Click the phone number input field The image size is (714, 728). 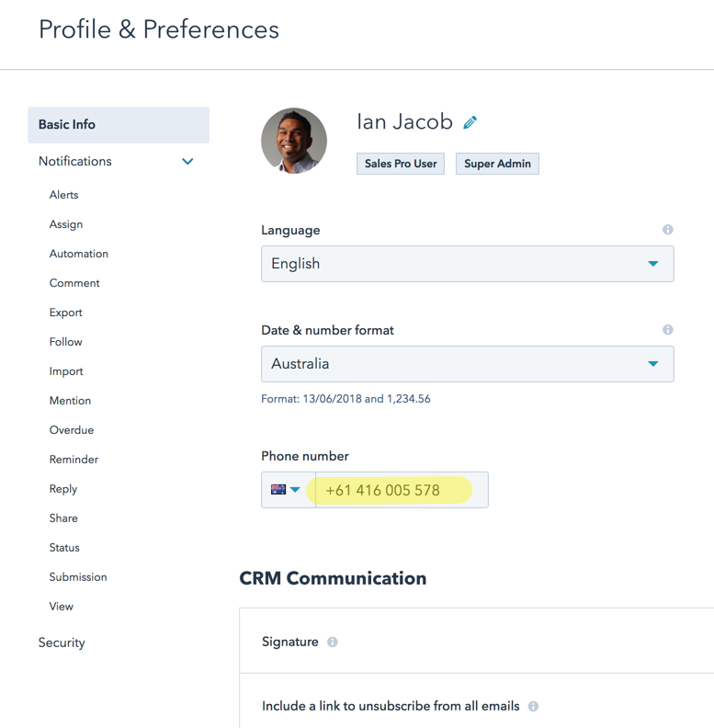coord(402,490)
